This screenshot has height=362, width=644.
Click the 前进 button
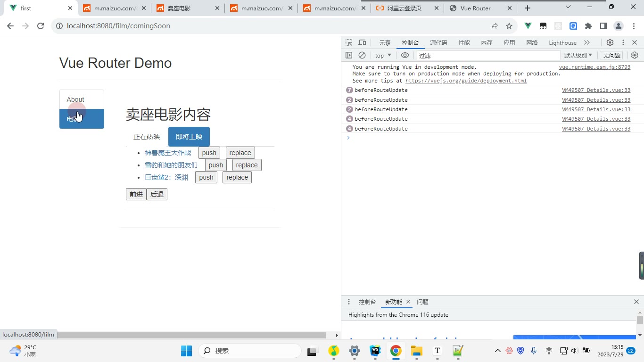(x=136, y=194)
